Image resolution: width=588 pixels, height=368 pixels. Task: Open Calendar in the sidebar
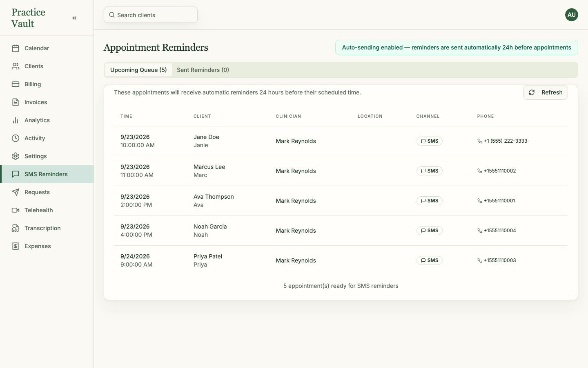point(47,48)
